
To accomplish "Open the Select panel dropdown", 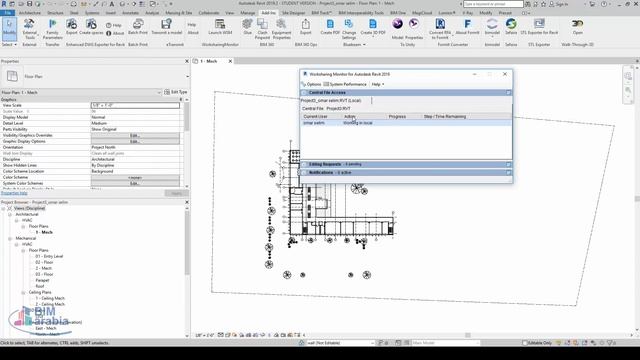I will click(9, 44).
